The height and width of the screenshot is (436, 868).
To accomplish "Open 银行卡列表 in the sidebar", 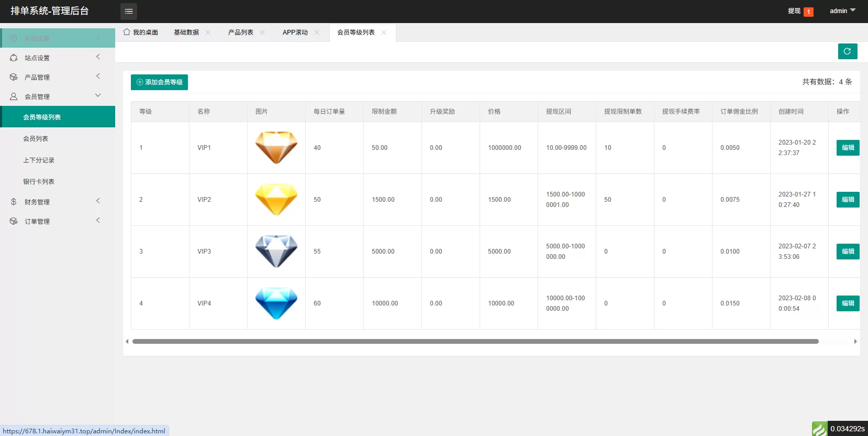I will tap(39, 182).
